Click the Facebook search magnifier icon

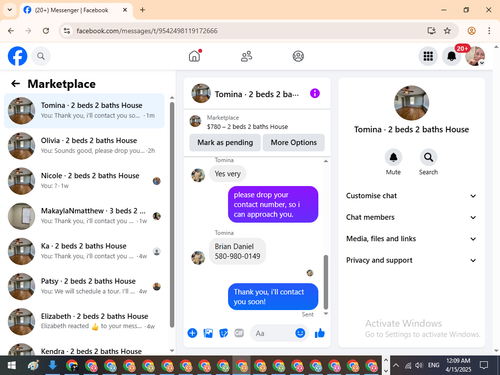[x=41, y=56]
